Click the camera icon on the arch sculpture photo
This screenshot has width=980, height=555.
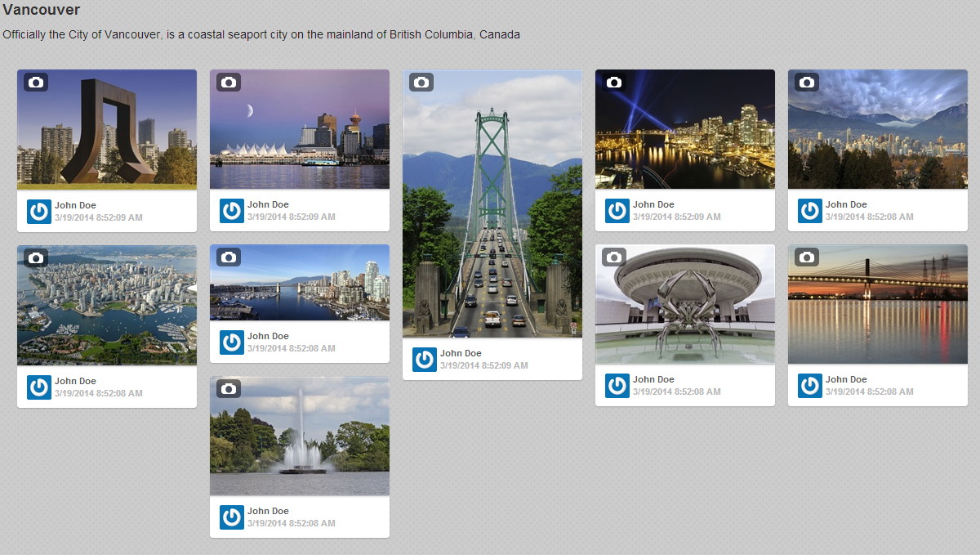coord(36,82)
